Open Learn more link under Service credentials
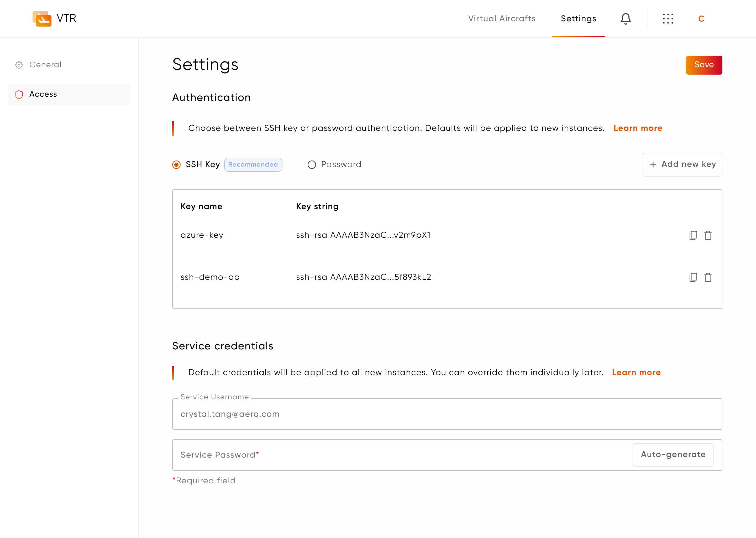 tap(636, 372)
